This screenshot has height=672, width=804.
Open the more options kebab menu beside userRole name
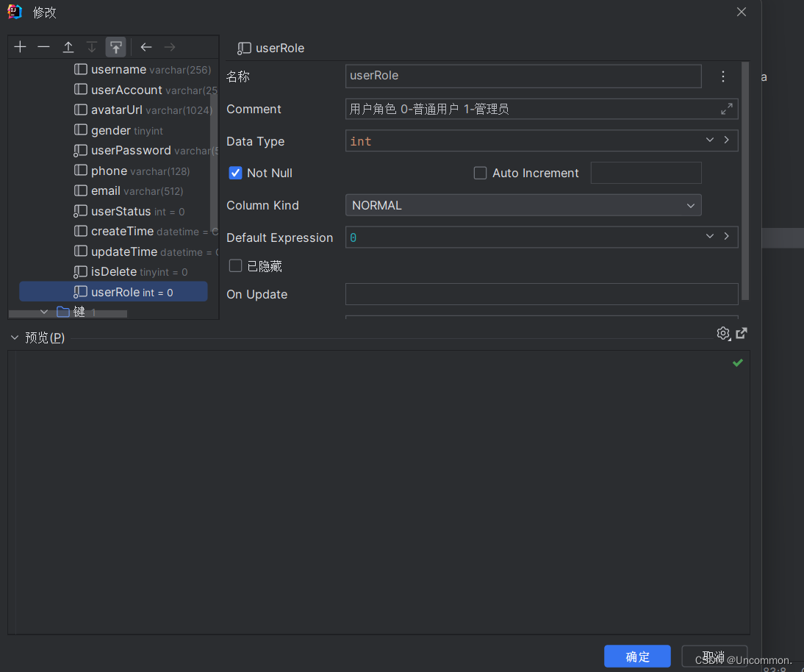(723, 76)
